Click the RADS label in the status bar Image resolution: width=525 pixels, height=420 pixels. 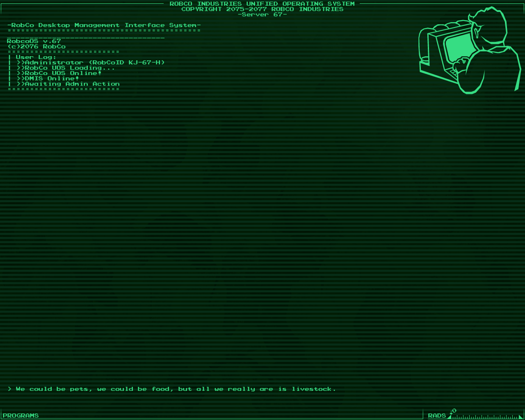click(x=437, y=415)
